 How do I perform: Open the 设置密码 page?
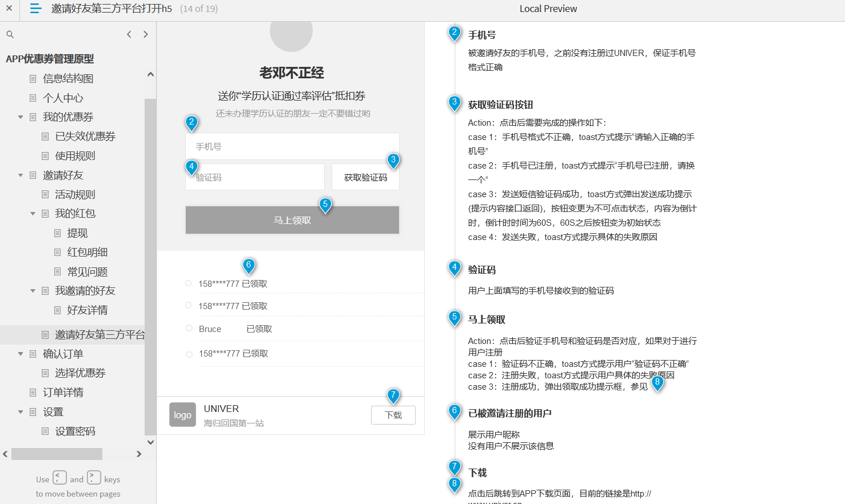(75, 431)
